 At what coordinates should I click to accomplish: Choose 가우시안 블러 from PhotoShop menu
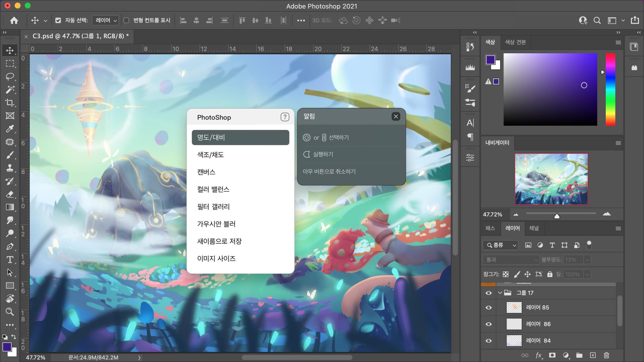(216, 224)
